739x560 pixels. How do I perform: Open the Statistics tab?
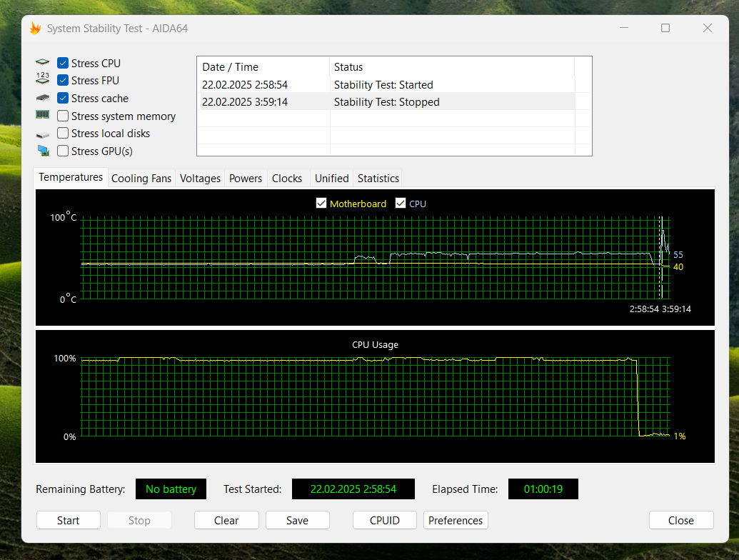tap(378, 179)
